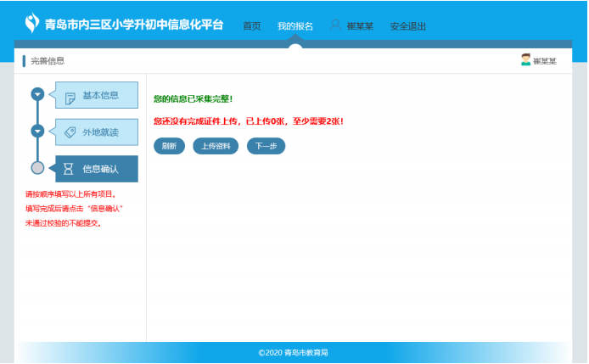Click 崔某某 username in the top navigation
Screen dimensions: 589x364
[360, 26]
